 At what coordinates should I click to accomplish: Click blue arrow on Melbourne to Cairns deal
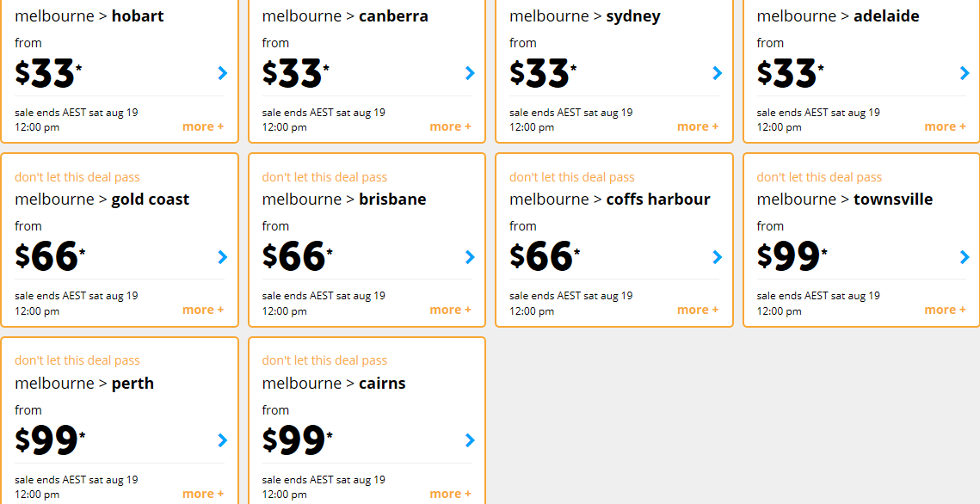click(x=470, y=441)
